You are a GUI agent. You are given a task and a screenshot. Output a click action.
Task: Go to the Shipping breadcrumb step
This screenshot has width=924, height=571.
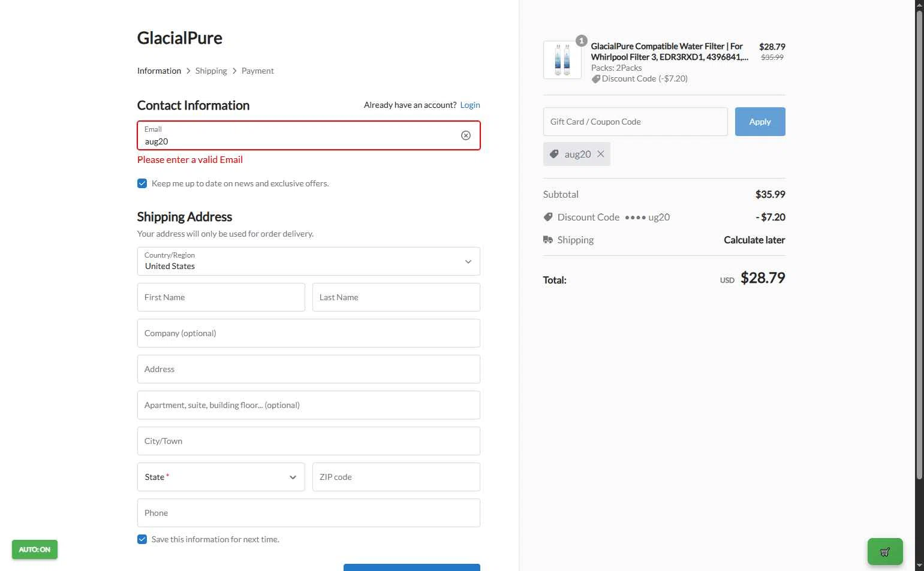(211, 71)
